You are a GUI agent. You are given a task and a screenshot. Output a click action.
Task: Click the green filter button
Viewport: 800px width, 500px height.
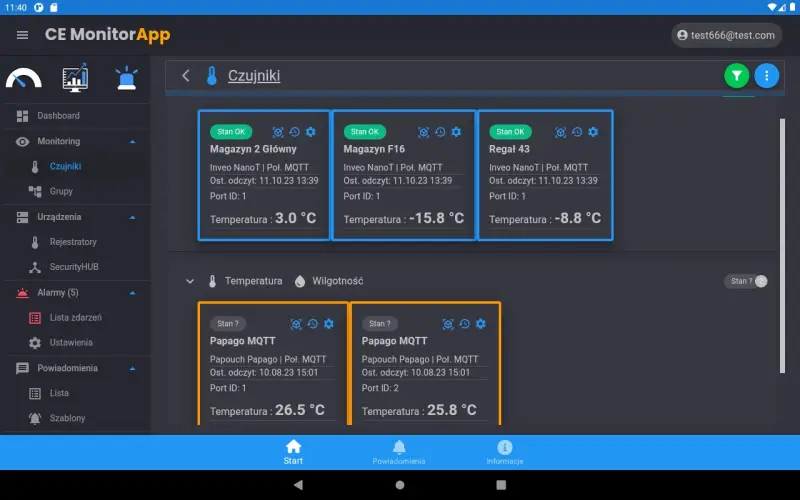pyautogui.click(x=737, y=75)
